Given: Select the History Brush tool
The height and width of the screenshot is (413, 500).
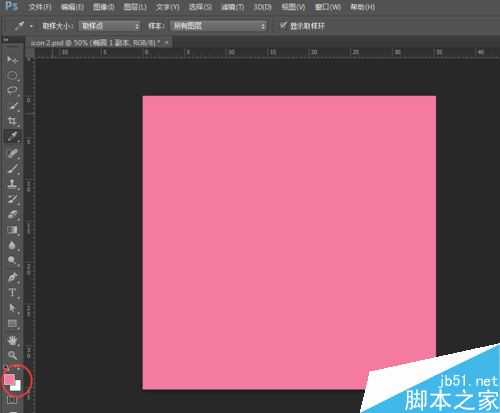Looking at the screenshot, I should click(12, 199).
